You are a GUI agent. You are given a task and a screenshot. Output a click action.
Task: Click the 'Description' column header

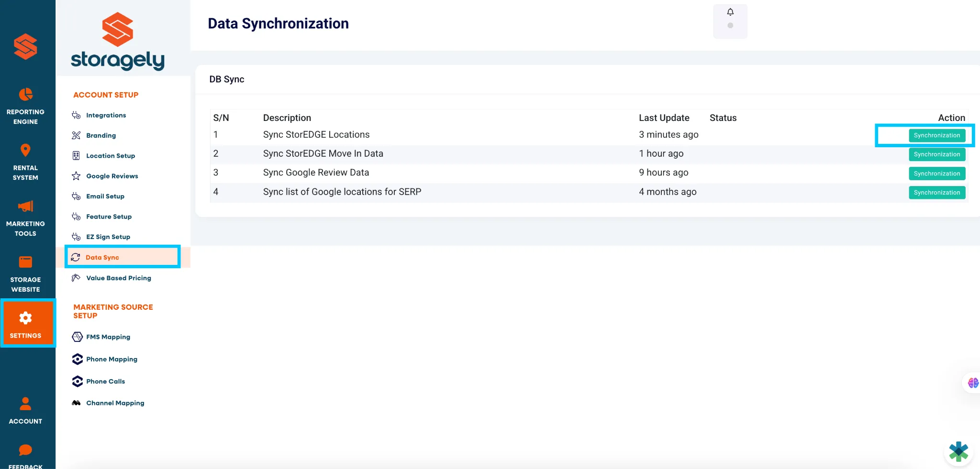287,118
